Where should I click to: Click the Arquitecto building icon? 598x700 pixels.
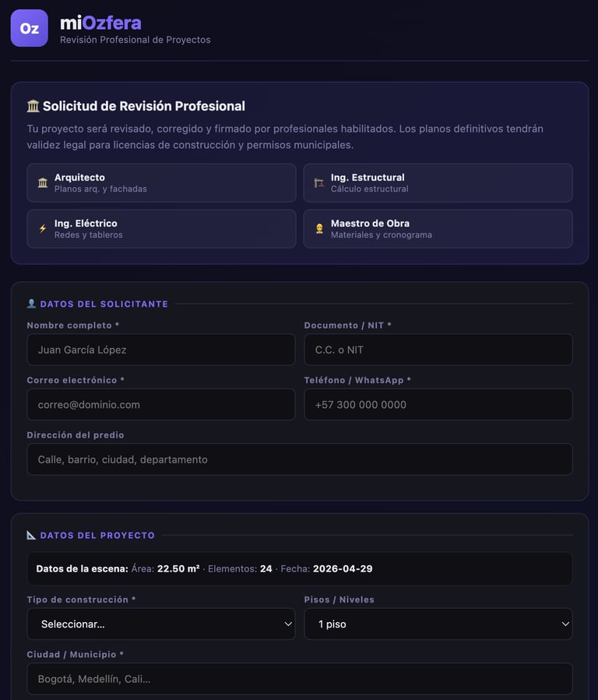pos(43,183)
